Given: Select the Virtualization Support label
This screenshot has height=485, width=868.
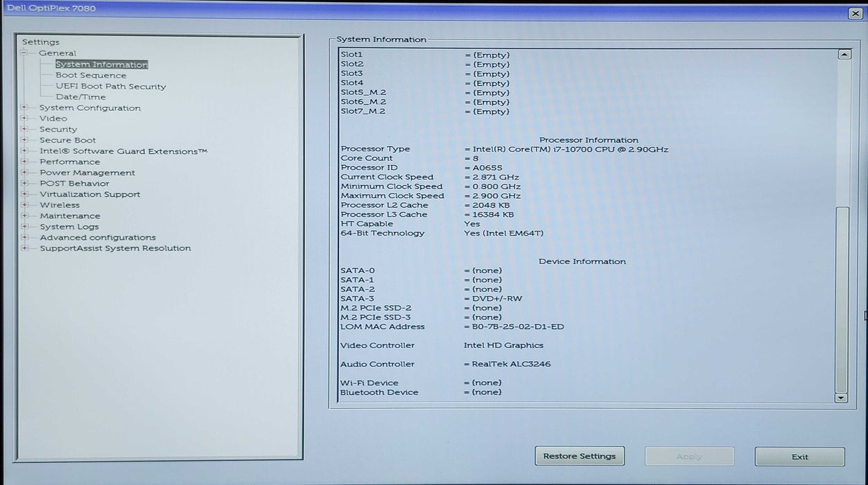Looking at the screenshot, I should point(90,195).
